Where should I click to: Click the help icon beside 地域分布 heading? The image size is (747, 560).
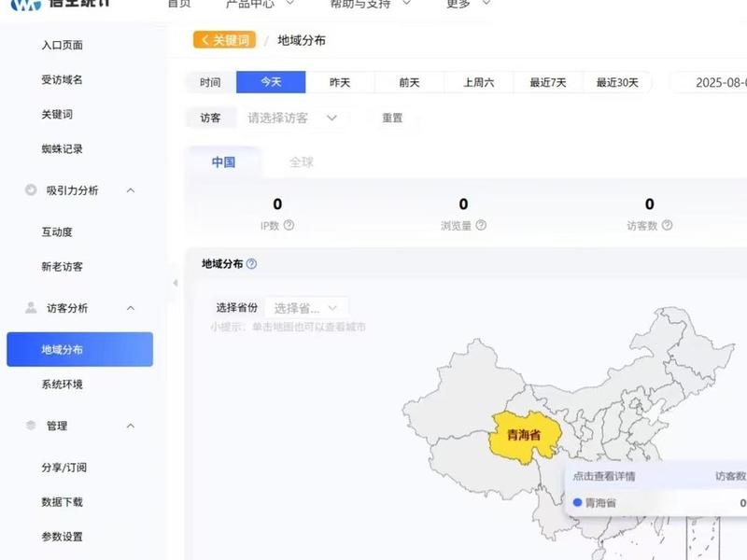(x=251, y=264)
